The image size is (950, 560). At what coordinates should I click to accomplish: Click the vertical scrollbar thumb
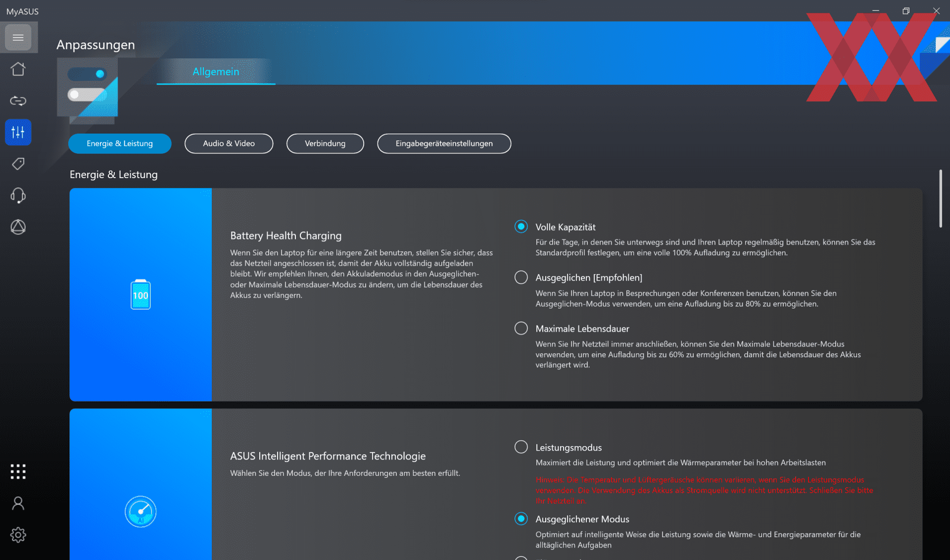[x=941, y=198]
